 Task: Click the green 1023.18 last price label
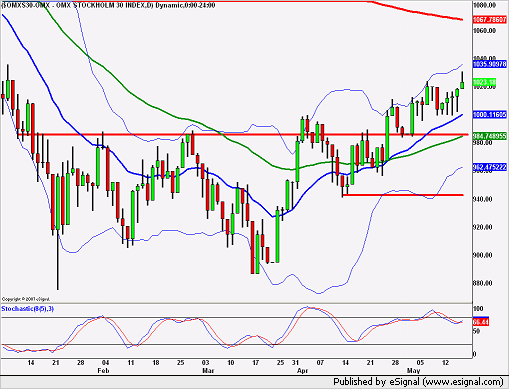(485, 82)
